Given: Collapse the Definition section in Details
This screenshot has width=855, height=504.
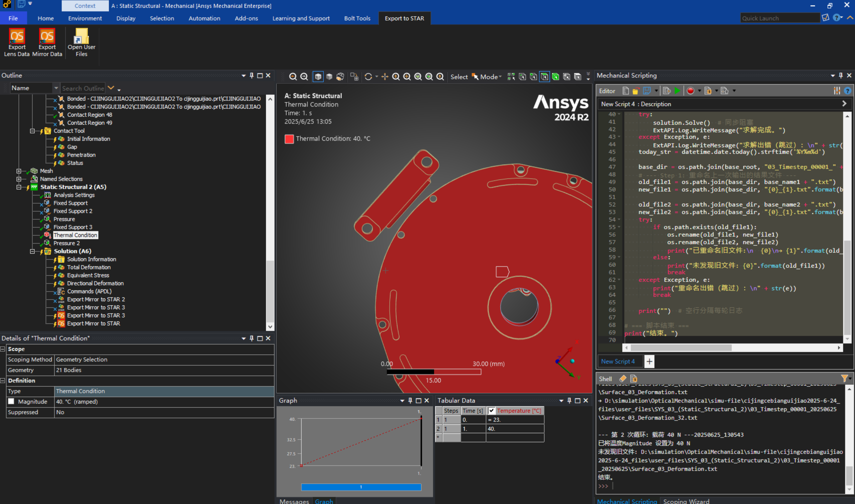Looking at the screenshot, I should click(3, 380).
